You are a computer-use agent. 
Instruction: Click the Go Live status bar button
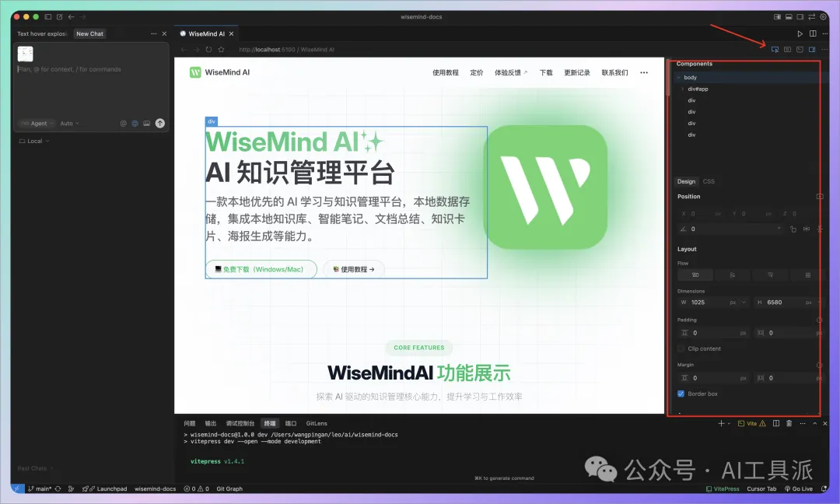pyautogui.click(x=798, y=488)
